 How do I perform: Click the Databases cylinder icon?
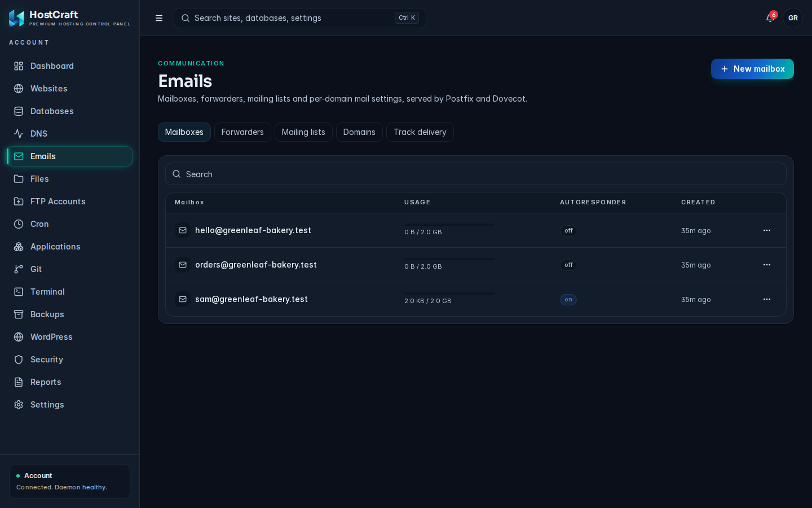[19, 111]
